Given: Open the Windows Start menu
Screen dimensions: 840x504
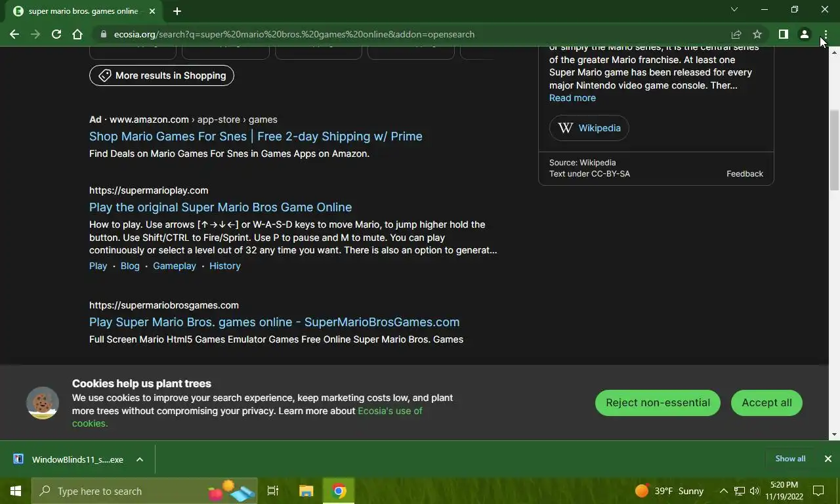Looking at the screenshot, I should (16, 491).
